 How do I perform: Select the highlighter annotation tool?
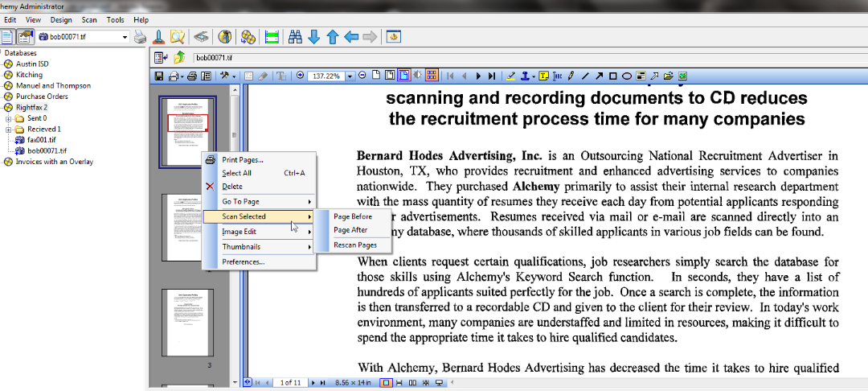510,76
